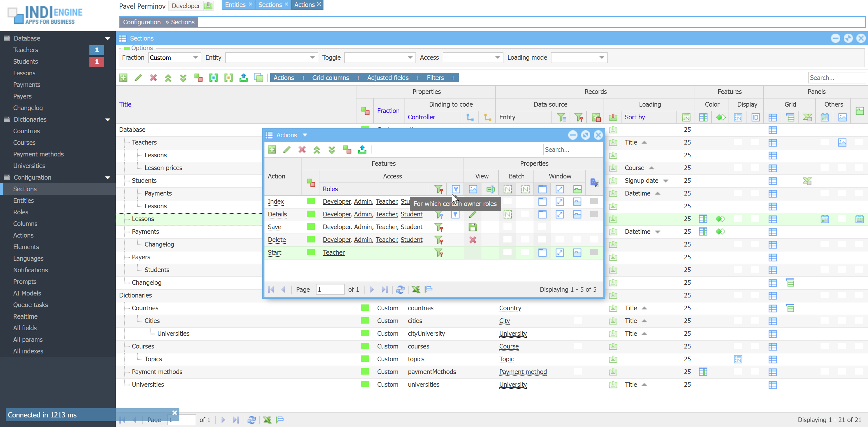
Task: Click calendar panel icon in Lessons row
Action: pyautogui.click(x=825, y=219)
